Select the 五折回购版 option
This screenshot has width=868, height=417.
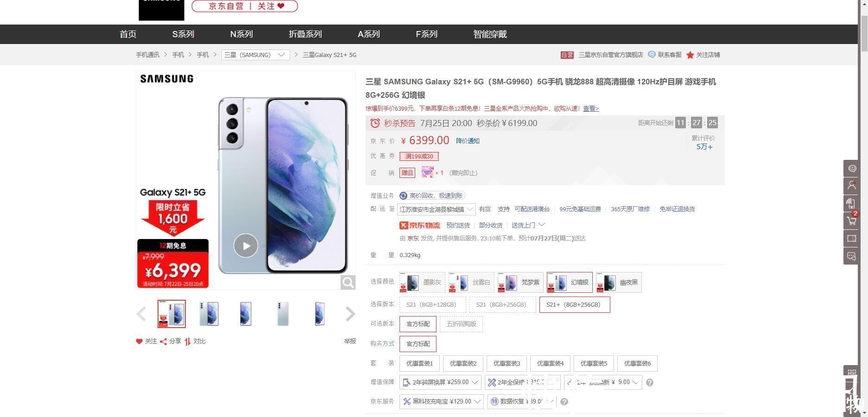pos(461,324)
